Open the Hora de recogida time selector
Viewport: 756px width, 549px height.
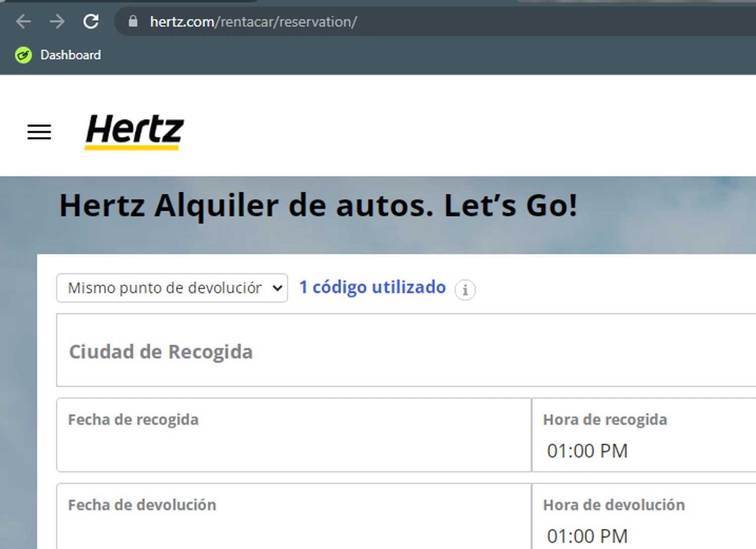point(644,435)
